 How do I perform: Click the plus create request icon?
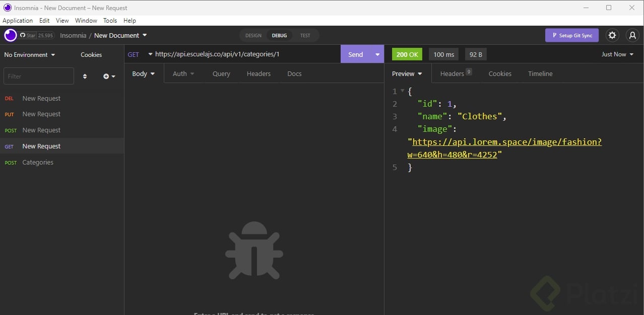click(x=109, y=76)
